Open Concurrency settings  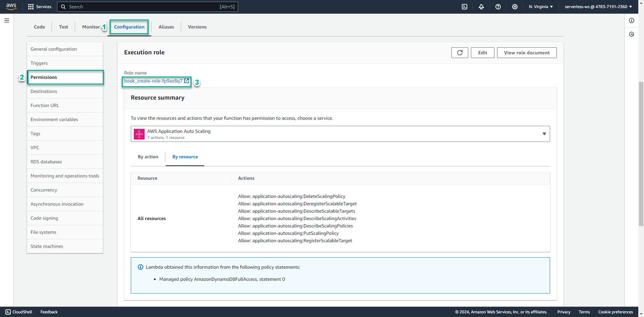tap(65, 190)
